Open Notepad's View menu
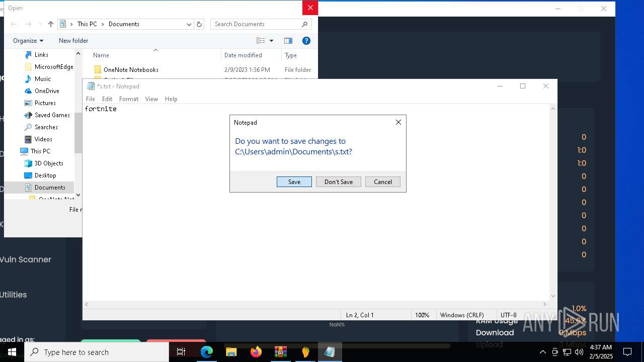This screenshot has height=362, width=644. click(x=151, y=99)
